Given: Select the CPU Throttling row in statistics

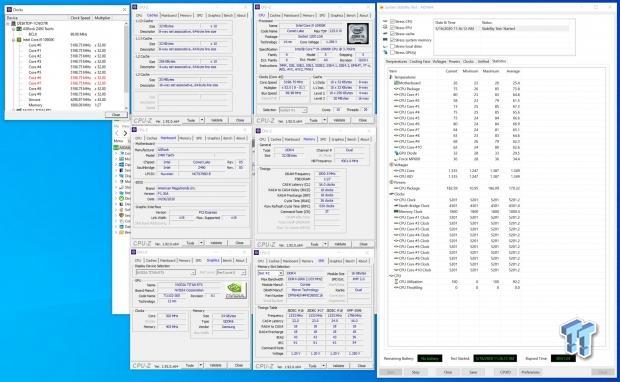Looking at the screenshot, I should click(x=457, y=287).
